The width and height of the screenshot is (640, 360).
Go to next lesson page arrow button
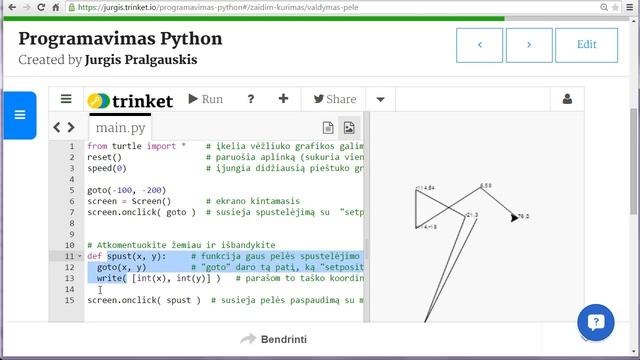click(529, 45)
